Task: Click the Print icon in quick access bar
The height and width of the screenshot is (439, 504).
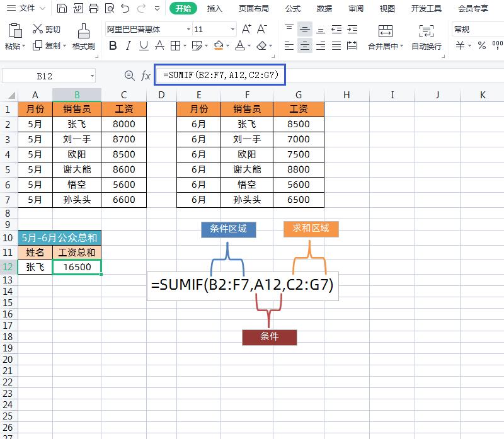Action: pos(93,8)
